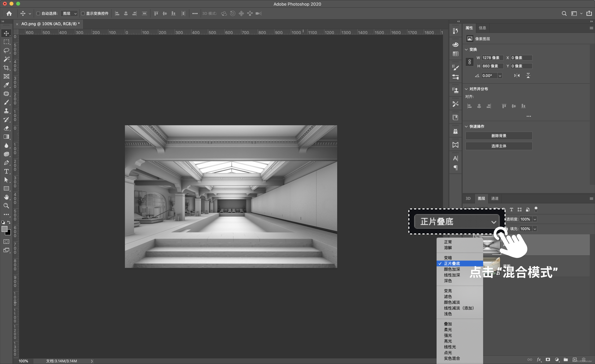Enable the 显示变换控件 checkbox
Screen dimensions: 595x364
click(x=83, y=14)
